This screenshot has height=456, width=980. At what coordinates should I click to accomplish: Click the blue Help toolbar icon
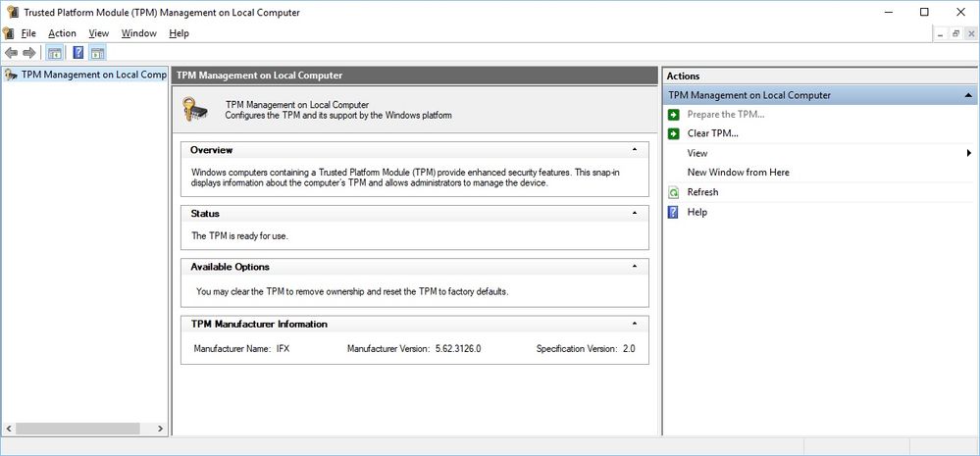[x=78, y=53]
